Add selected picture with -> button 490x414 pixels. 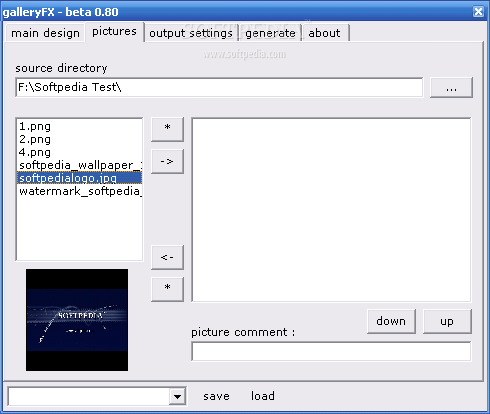pos(167,161)
